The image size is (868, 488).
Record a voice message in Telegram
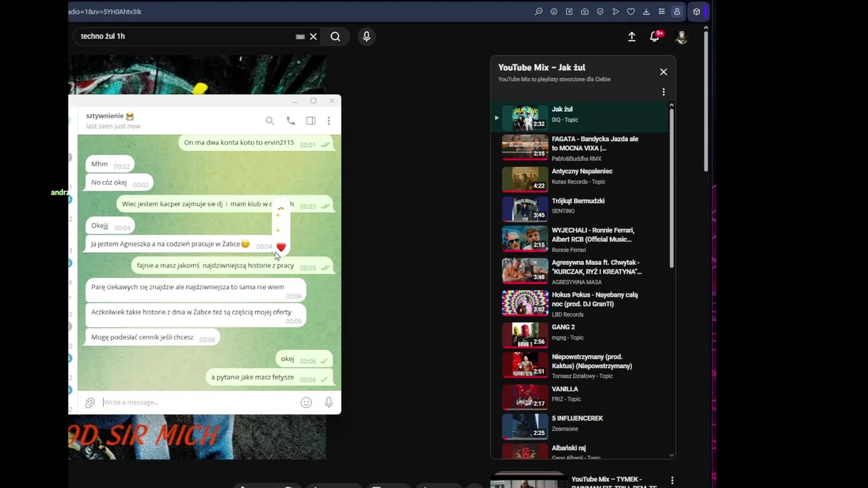[329, 403]
